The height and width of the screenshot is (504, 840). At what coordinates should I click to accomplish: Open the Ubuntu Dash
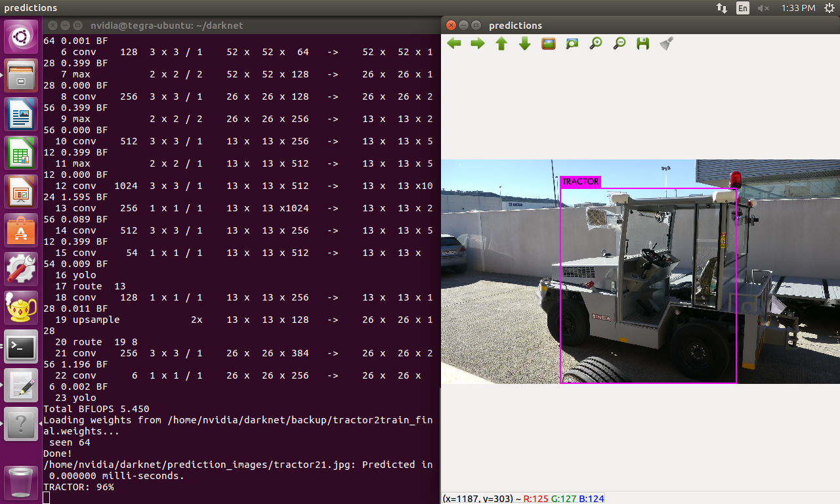click(x=20, y=36)
